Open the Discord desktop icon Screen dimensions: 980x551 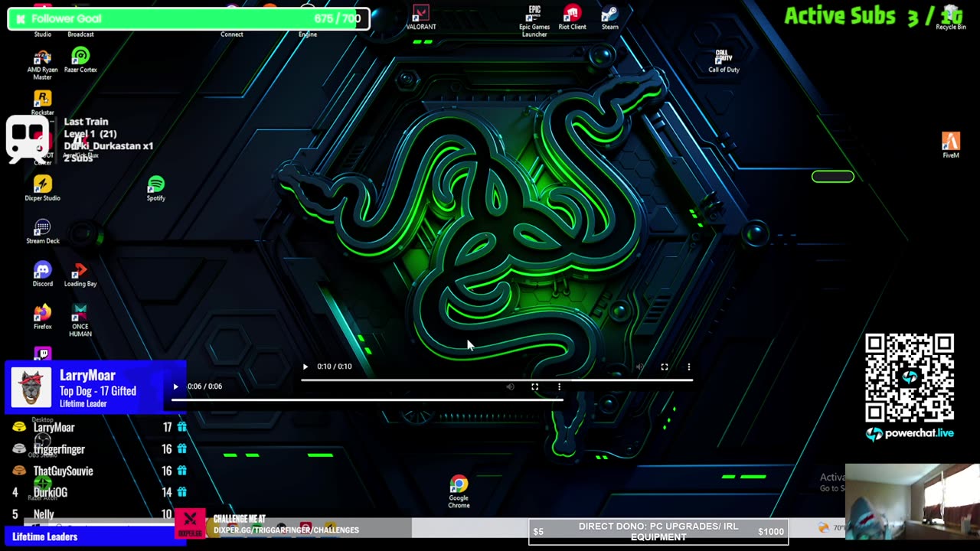[x=43, y=274]
